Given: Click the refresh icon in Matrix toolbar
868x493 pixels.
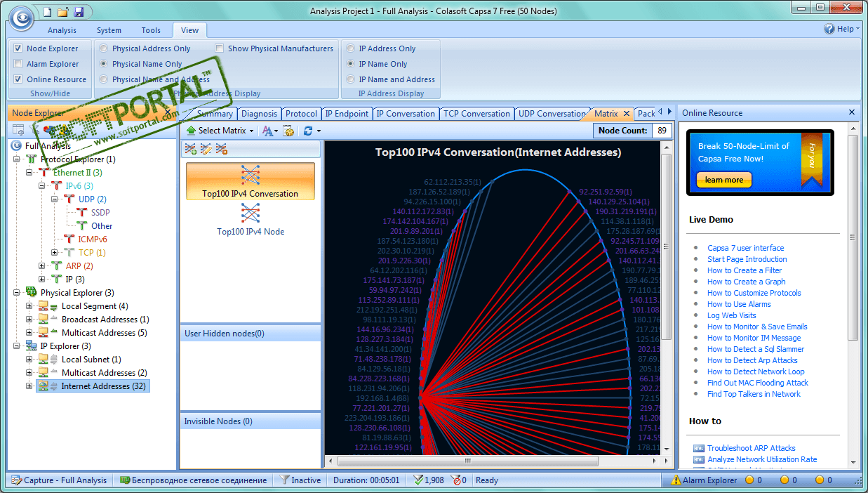Looking at the screenshot, I should [x=307, y=131].
